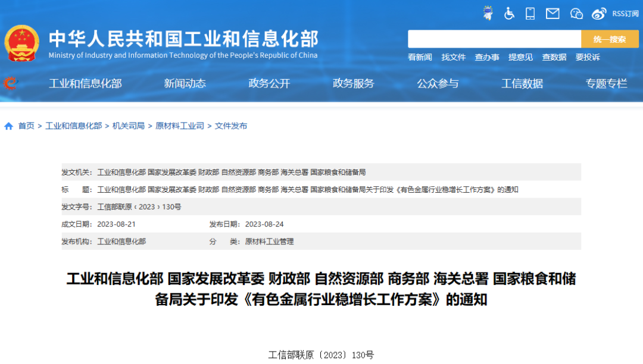
Task: Go to 首页 in the breadcrumb
Action: tap(26, 126)
